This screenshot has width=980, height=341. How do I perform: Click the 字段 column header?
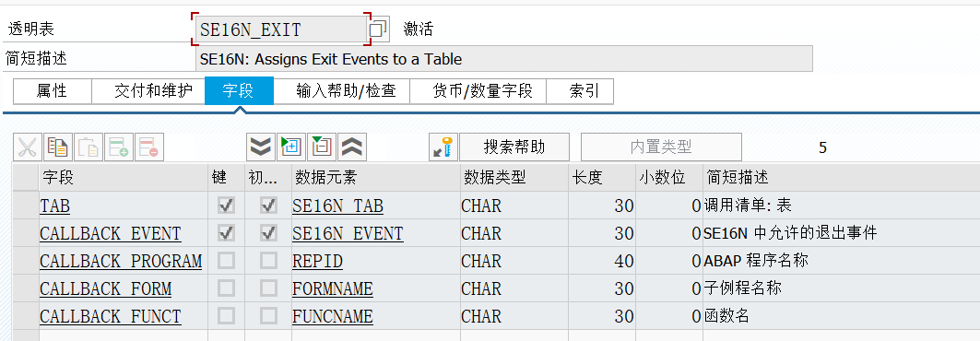(x=124, y=178)
